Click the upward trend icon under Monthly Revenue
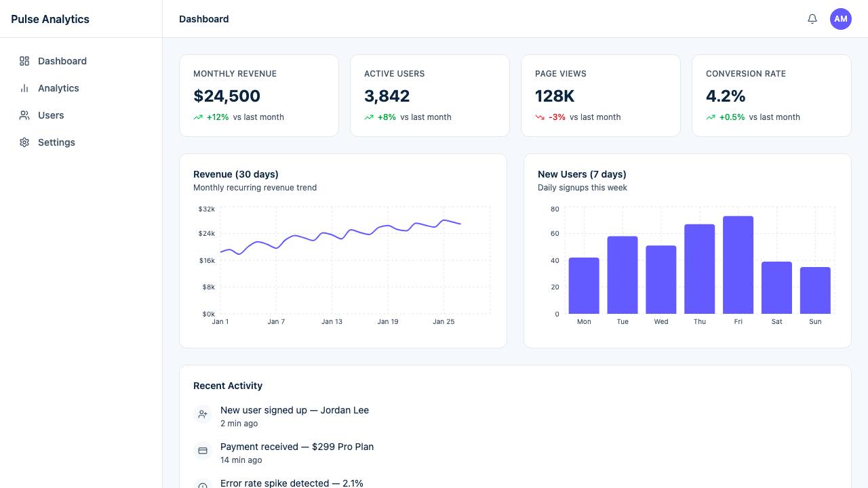Screen dimensions: 868x488 (198, 117)
